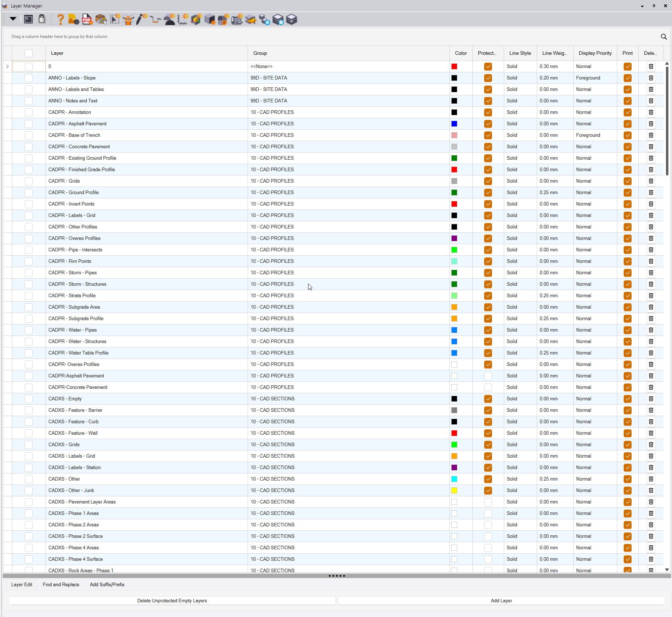This screenshot has width=672, height=617.
Task: Open the Add Suffix/Prefix tab
Action: (x=107, y=585)
